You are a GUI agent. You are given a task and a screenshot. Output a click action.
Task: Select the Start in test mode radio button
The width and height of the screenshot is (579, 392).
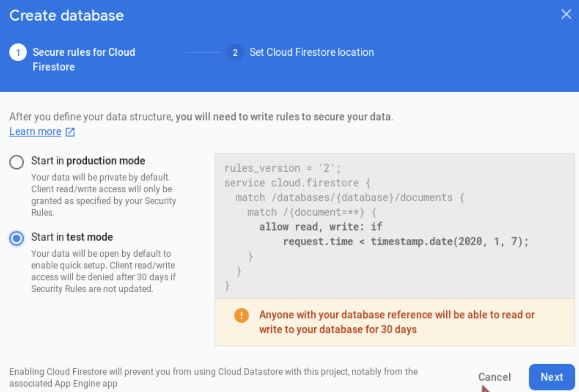pyautogui.click(x=17, y=238)
